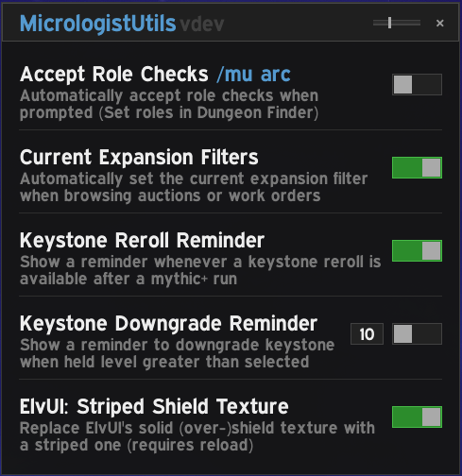The image size is (462, 476).
Task: Select the Accept Role Checks heading
Action: (x=114, y=75)
